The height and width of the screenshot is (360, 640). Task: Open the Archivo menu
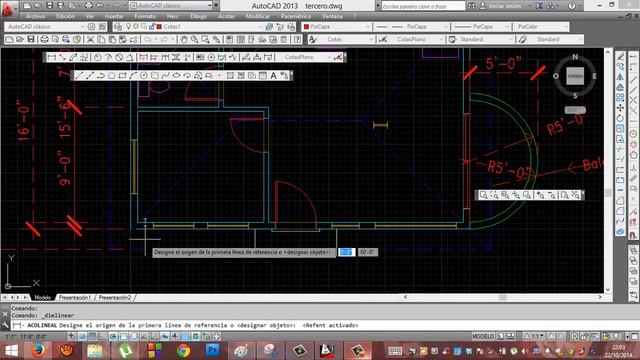point(35,16)
